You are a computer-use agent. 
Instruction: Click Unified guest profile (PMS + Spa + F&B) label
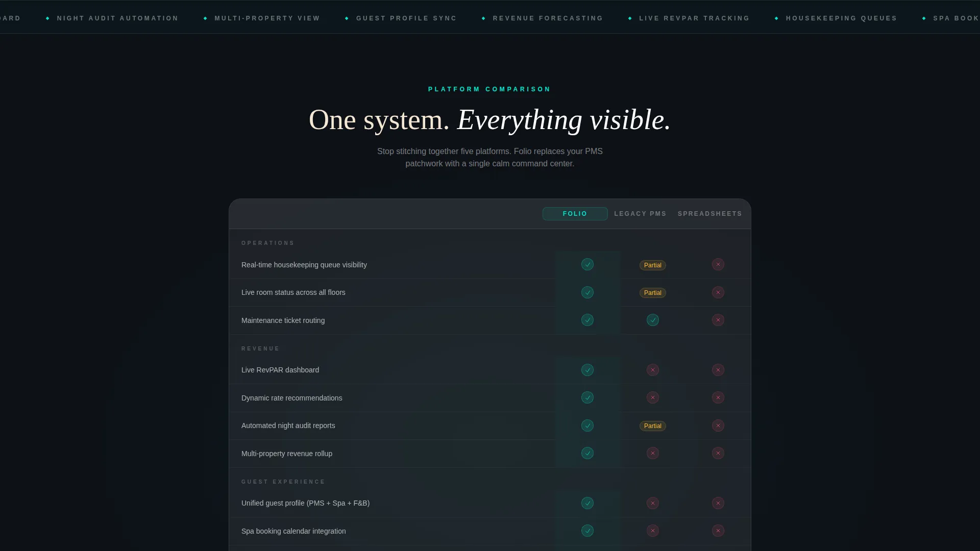pos(306,503)
